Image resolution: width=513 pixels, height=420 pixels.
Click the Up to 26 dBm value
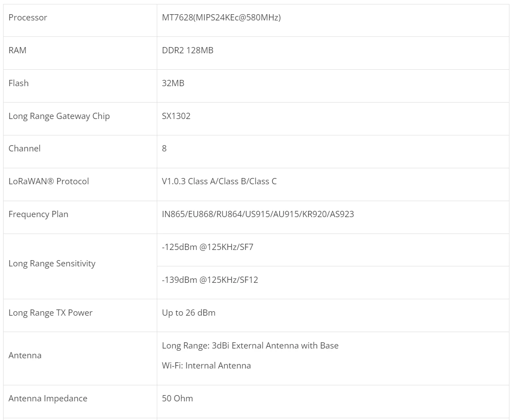pos(188,313)
